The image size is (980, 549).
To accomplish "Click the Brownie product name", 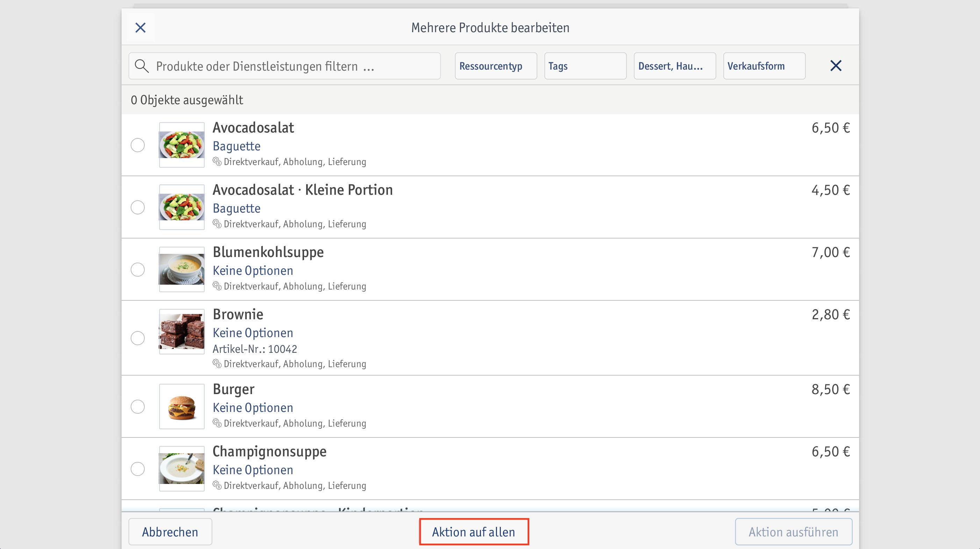I will [x=238, y=314].
